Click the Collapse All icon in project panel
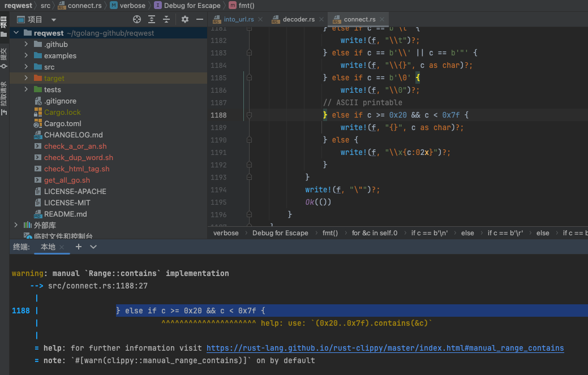This screenshot has height=375, width=588. [166, 19]
